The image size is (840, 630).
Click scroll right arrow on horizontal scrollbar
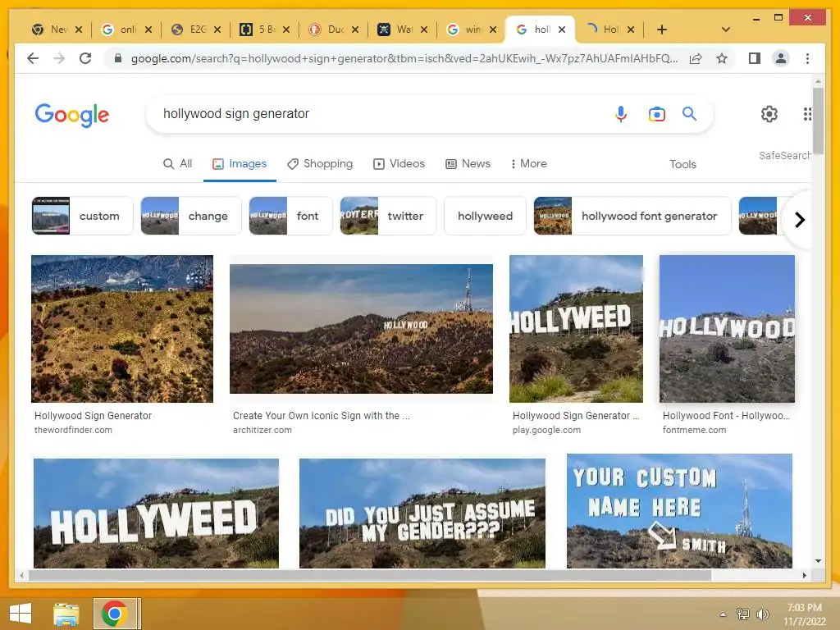coord(804,575)
